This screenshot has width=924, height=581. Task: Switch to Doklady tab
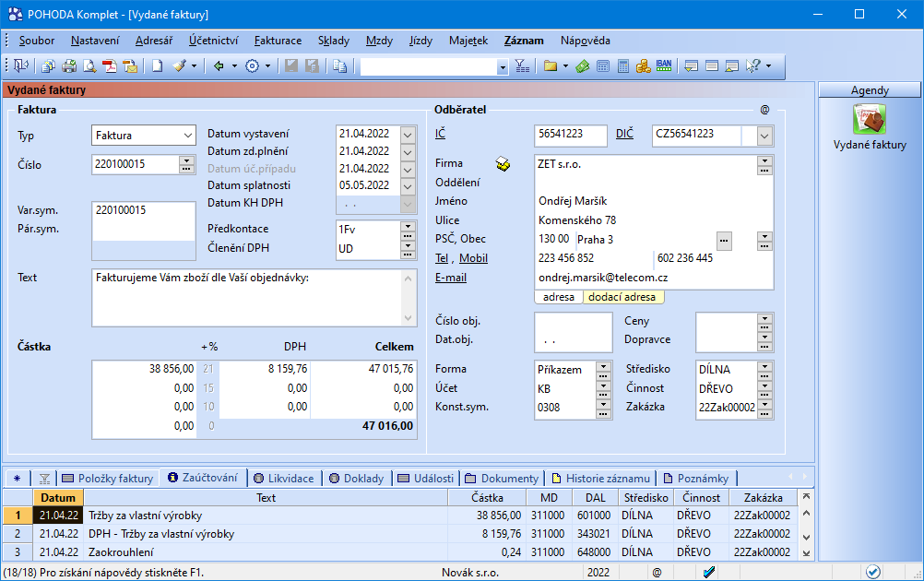(x=357, y=479)
